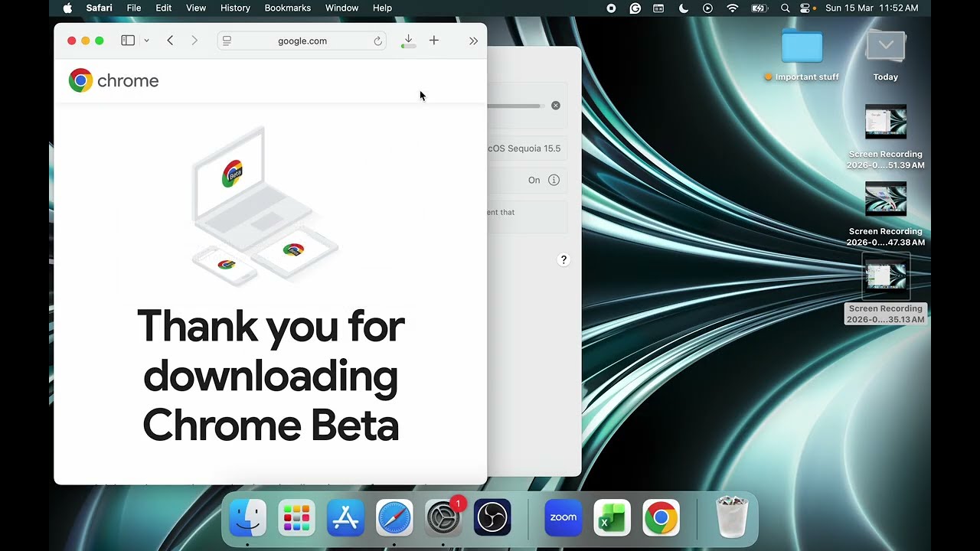
Task: Reload the google.com page
Action: [377, 41]
